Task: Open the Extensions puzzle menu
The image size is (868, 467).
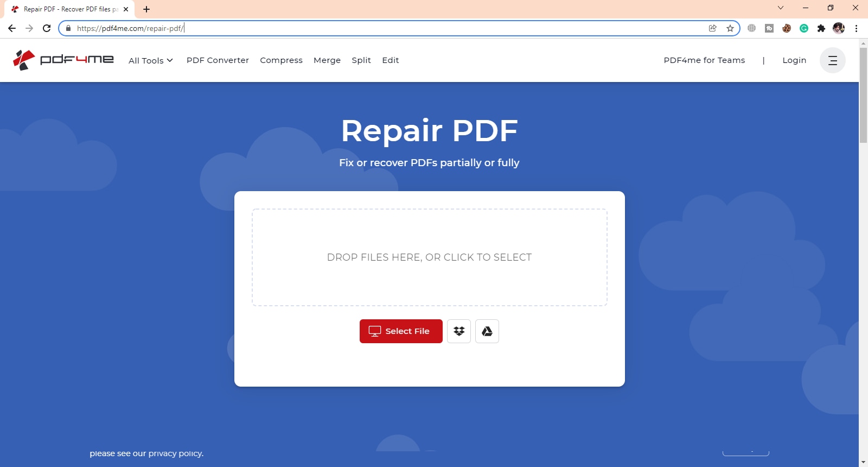Action: pyautogui.click(x=821, y=28)
